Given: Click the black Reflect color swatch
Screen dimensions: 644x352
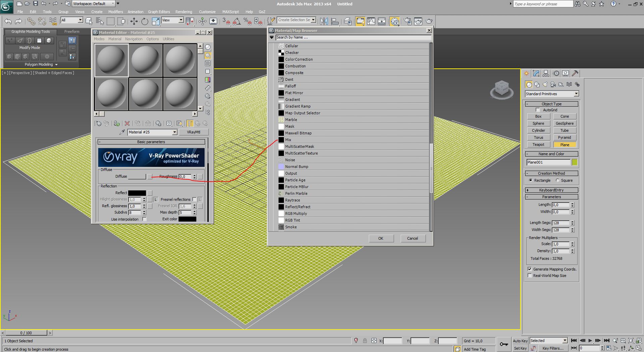Looking at the screenshot, I should point(137,193).
